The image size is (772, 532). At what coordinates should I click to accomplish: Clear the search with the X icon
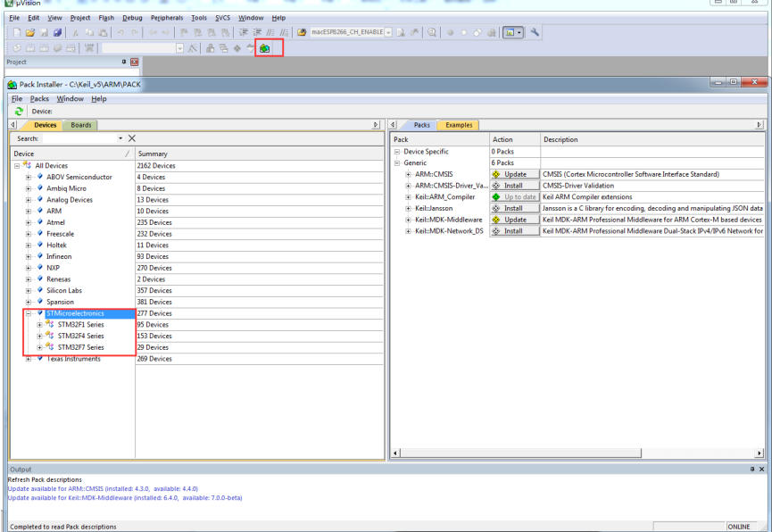click(x=132, y=138)
